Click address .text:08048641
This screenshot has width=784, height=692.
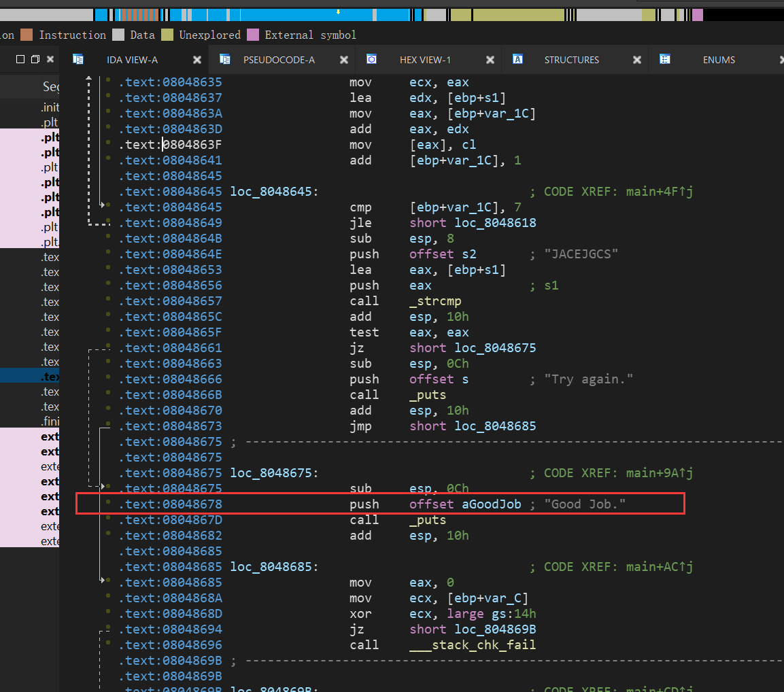tap(170, 160)
